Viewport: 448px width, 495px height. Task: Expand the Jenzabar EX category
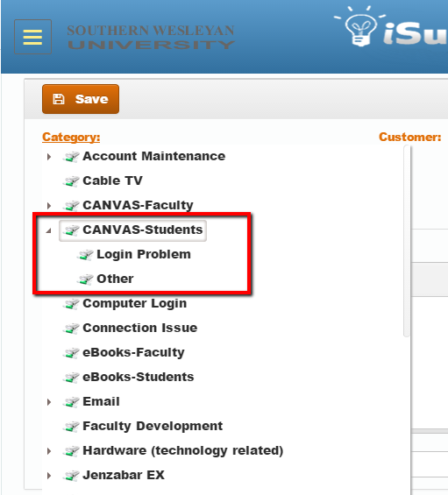(49, 476)
